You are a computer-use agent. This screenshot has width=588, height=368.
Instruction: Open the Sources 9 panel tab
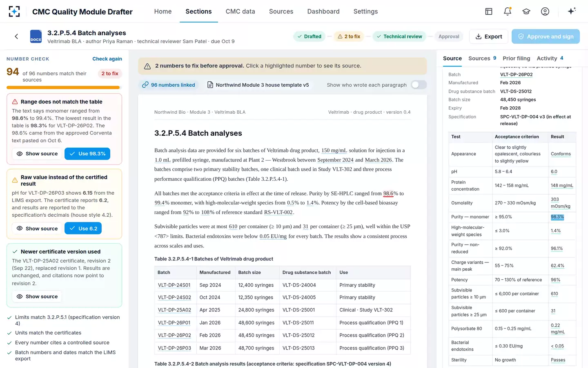[x=482, y=58]
